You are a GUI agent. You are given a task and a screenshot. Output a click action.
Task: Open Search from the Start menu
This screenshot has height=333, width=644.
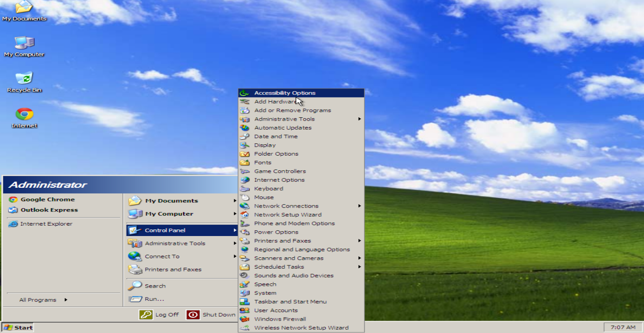tap(182, 286)
